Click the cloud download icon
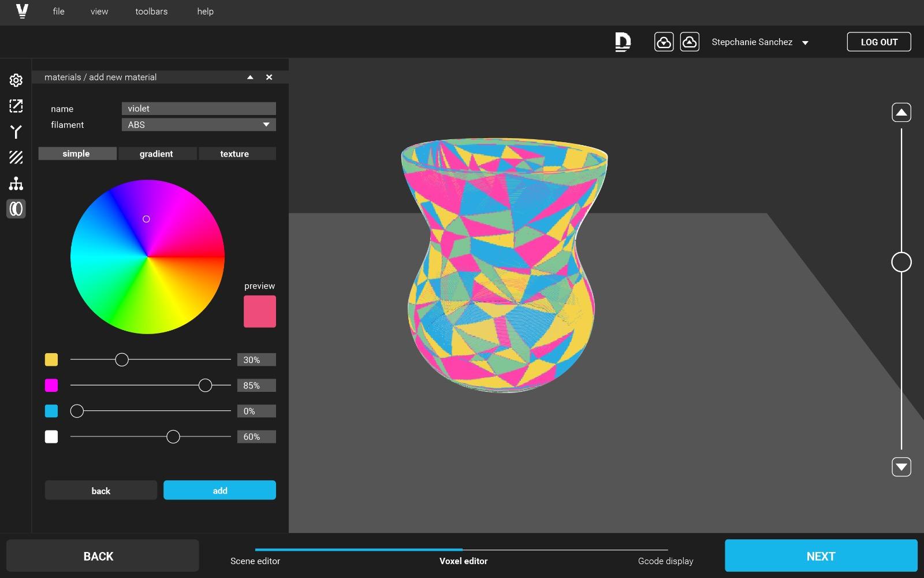This screenshot has height=578, width=924. click(664, 42)
